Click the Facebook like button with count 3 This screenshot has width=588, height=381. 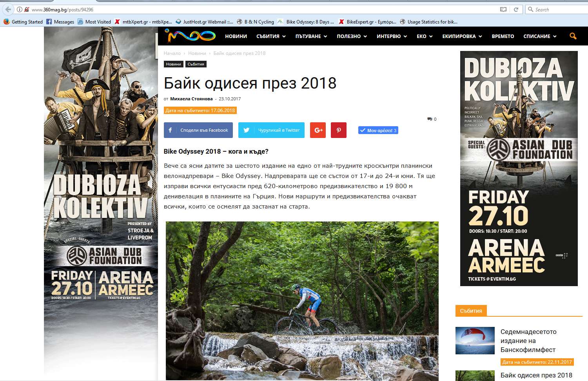378,130
